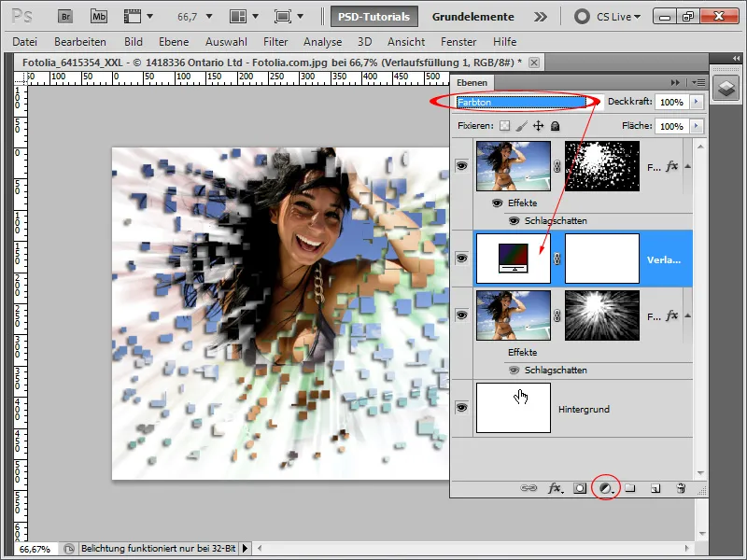Screen dimensions: 747x560
Task: Add a layer mask with the mask icon
Action: (x=580, y=487)
